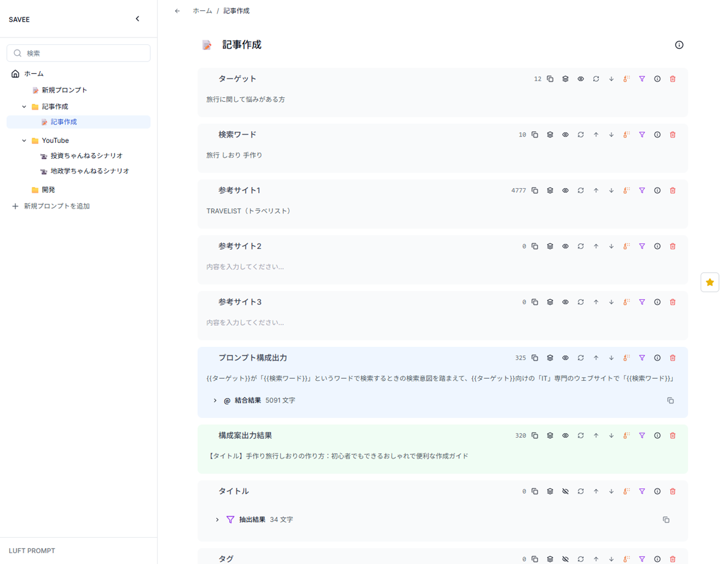728x564 pixels.
Task: Copy the 参考サイト2 block content
Action: (535, 246)
